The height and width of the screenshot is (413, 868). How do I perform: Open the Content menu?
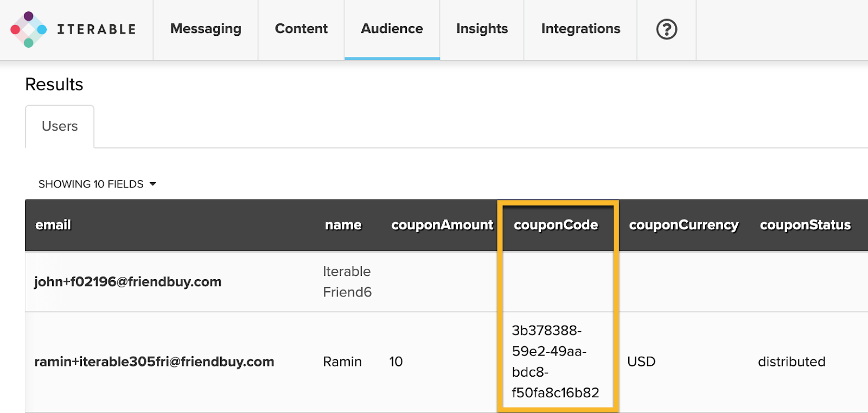coord(301,29)
